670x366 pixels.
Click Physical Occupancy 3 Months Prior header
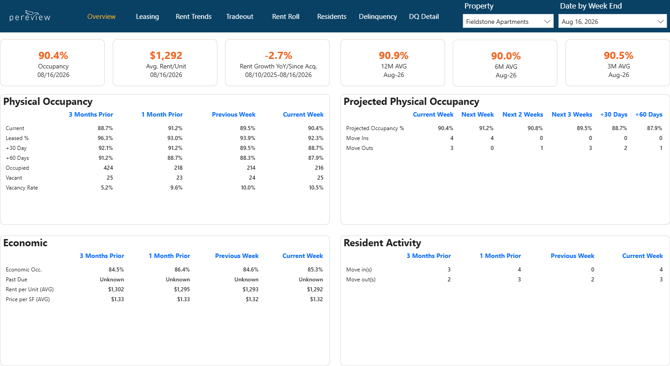91,114
